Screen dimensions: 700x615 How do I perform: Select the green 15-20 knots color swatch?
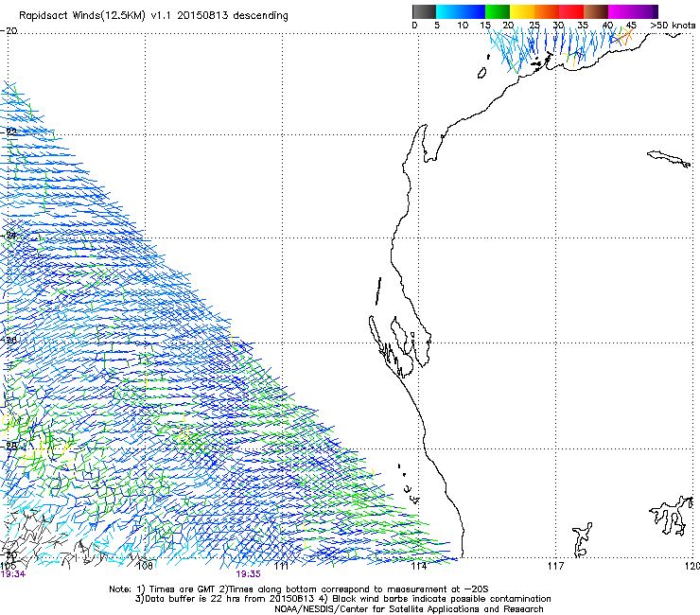498,11
